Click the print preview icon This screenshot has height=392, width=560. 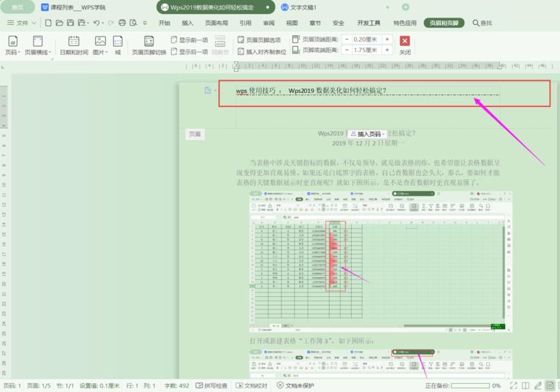(x=133, y=23)
